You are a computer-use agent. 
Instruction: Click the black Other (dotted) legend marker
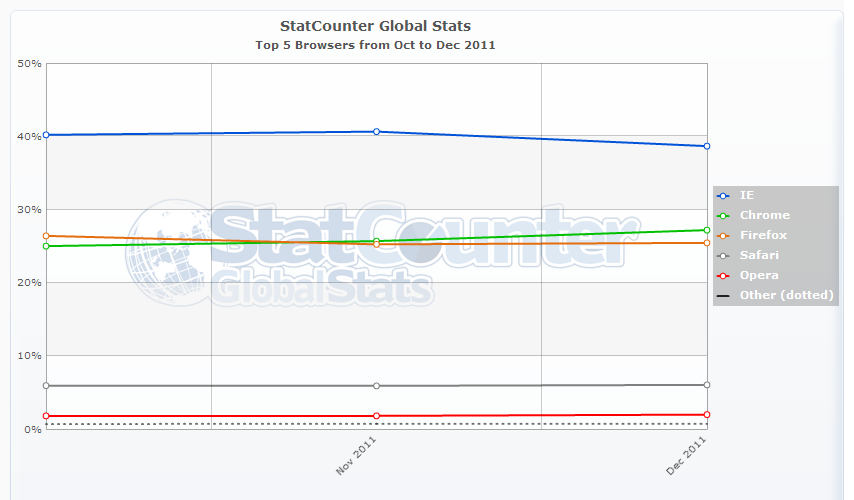(x=723, y=295)
